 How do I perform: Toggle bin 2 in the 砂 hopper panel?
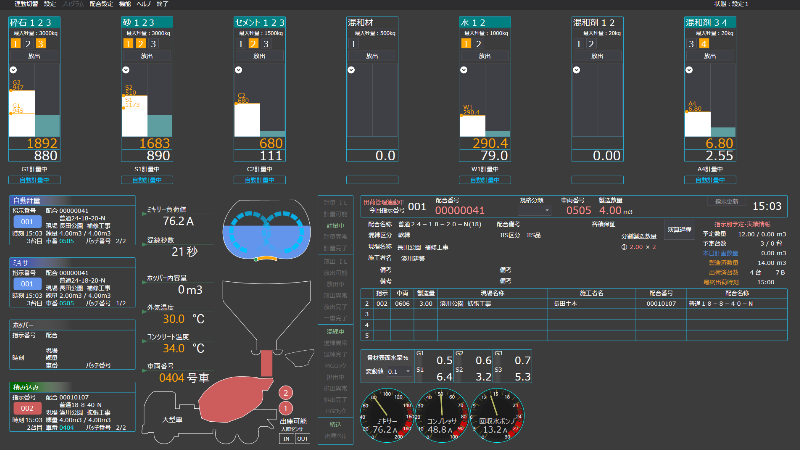(140, 44)
